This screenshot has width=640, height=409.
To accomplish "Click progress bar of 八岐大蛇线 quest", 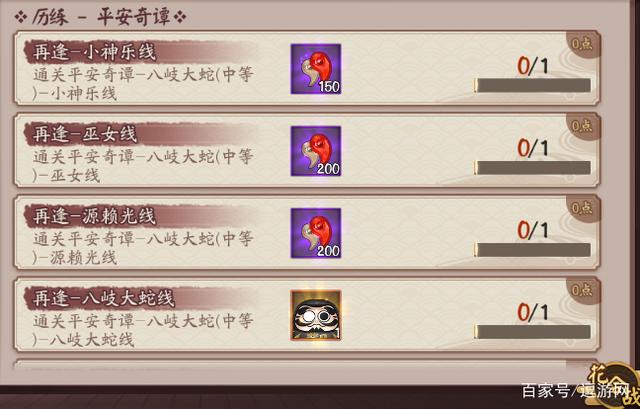I will click(x=532, y=332).
